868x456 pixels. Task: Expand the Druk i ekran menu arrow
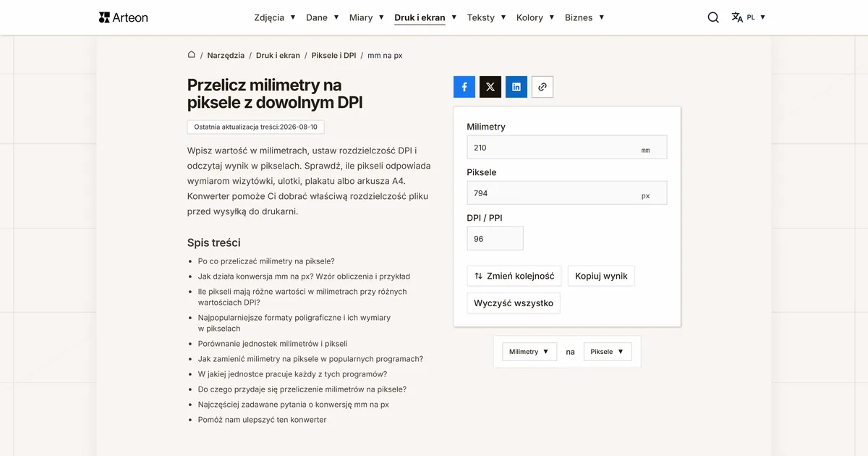(x=454, y=17)
